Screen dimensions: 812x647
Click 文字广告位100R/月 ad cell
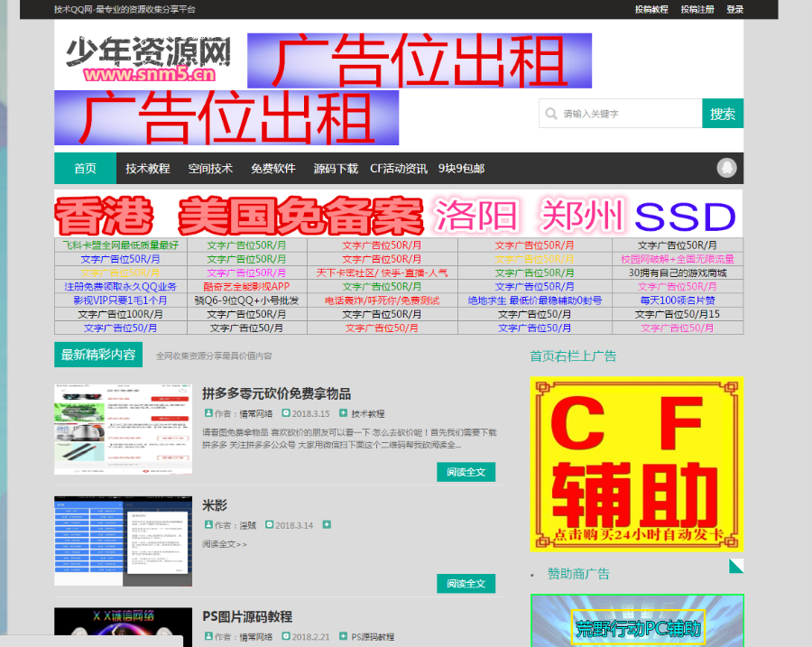tap(121, 314)
